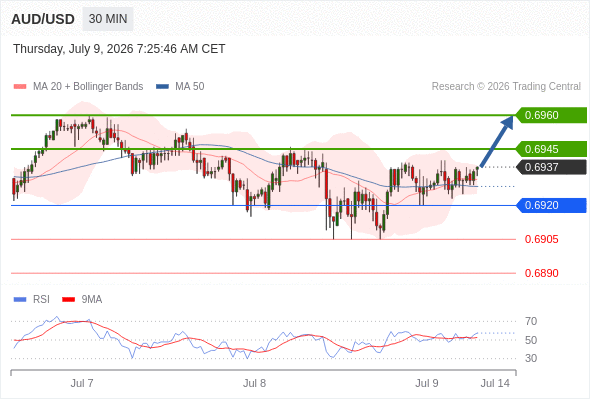Click the 30 MIN timeframe badge
This screenshot has height=400, width=590.
tap(108, 19)
